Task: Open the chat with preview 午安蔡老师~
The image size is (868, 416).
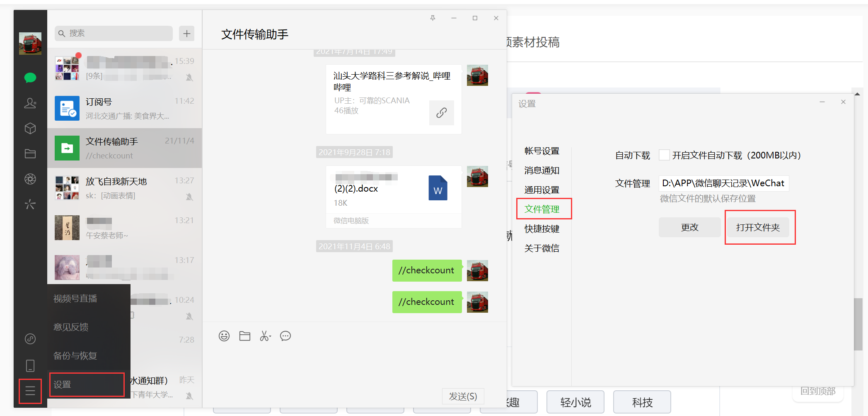Action: pyautogui.click(x=125, y=228)
